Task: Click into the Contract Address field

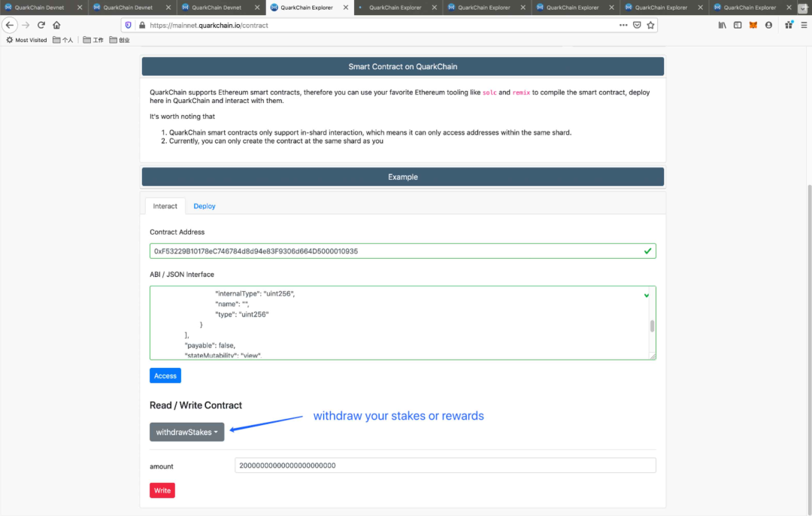Action: pos(403,251)
